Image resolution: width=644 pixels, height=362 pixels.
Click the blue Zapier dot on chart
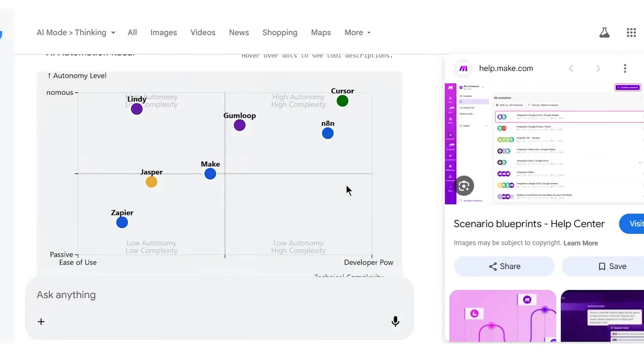(122, 222)
